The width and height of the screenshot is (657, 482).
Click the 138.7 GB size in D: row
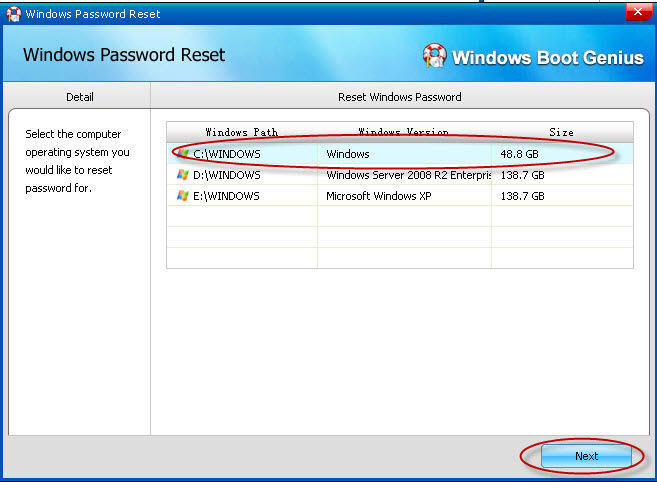(x=523, y=175)
